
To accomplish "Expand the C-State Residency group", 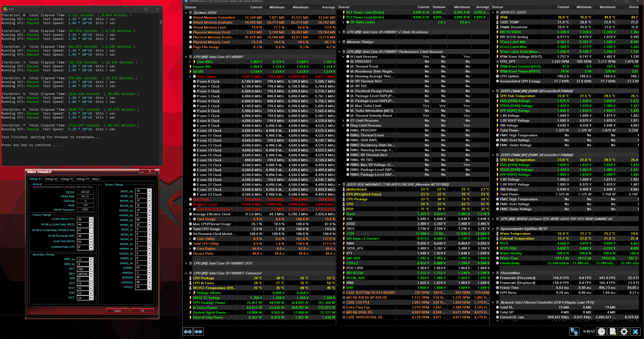I will tap(339, 32).
